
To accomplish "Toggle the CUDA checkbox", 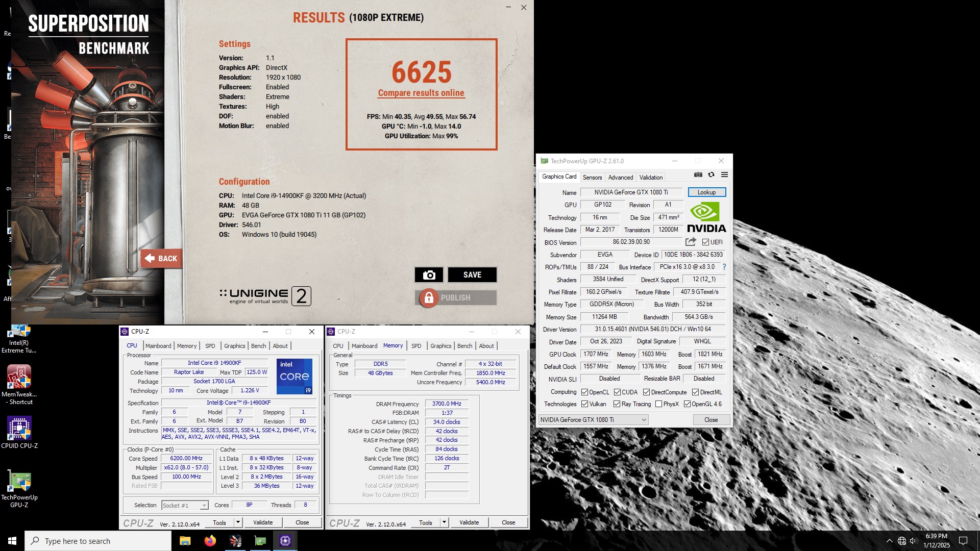I will point(617,392).
